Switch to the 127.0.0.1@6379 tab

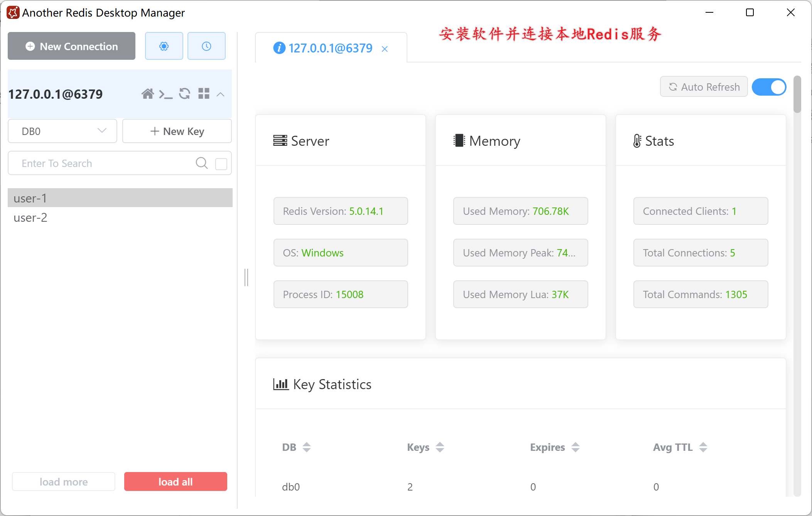pyautogui.click(x=330, y=48)
